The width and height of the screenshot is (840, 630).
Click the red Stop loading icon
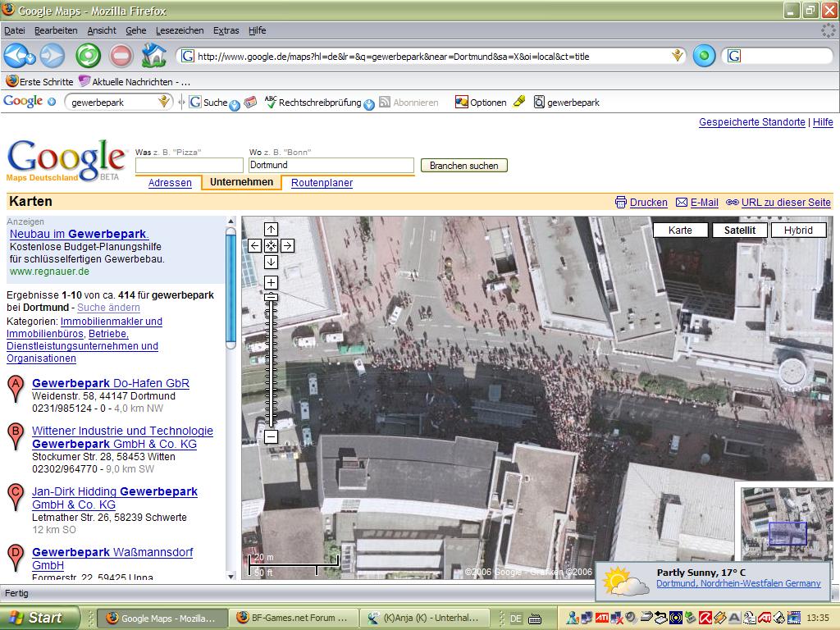coord(121,56)
